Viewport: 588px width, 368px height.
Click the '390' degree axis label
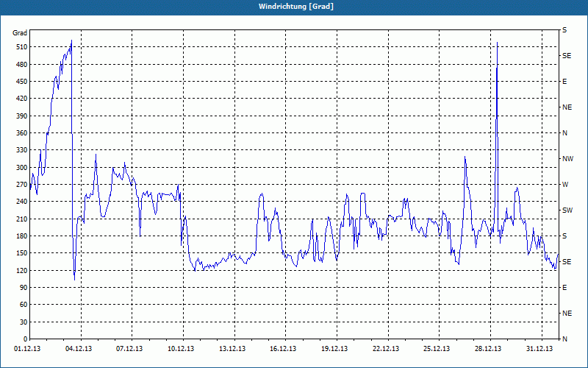coord(22,116)
